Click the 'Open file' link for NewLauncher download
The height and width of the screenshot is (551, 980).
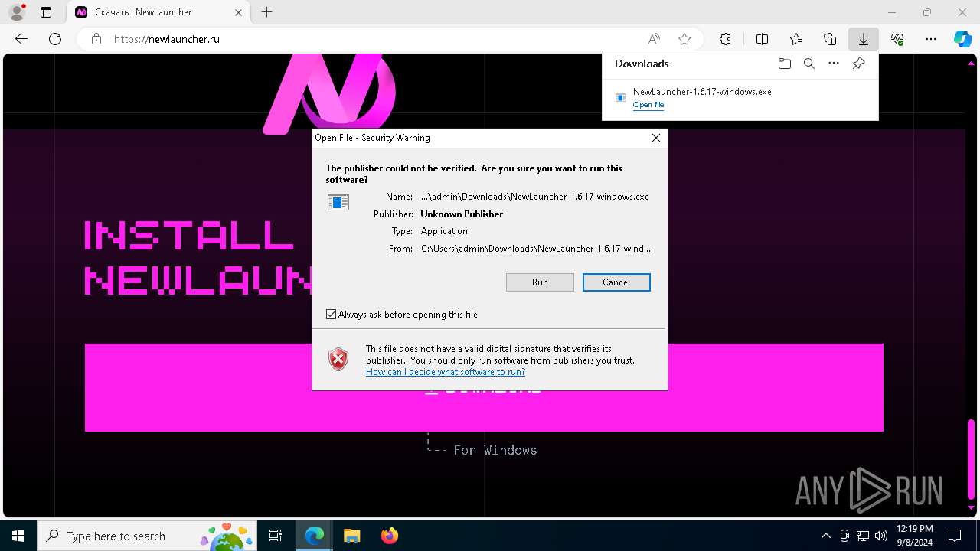[x=648, y=105]
